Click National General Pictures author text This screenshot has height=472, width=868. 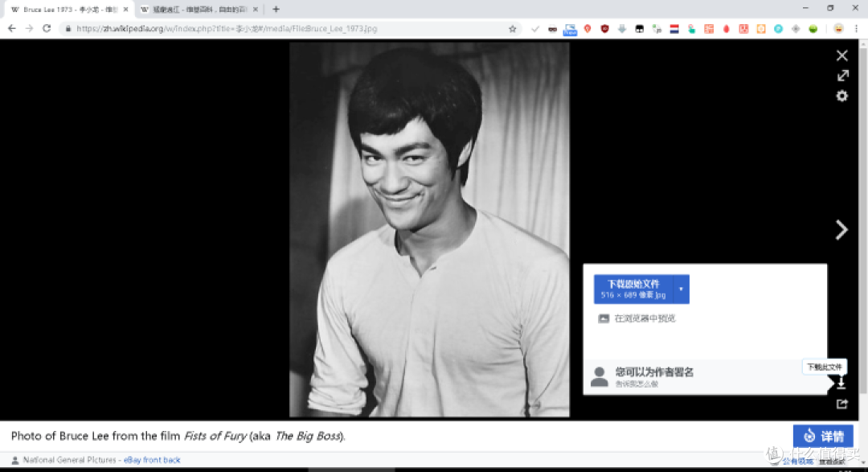[x=69, y=460]
